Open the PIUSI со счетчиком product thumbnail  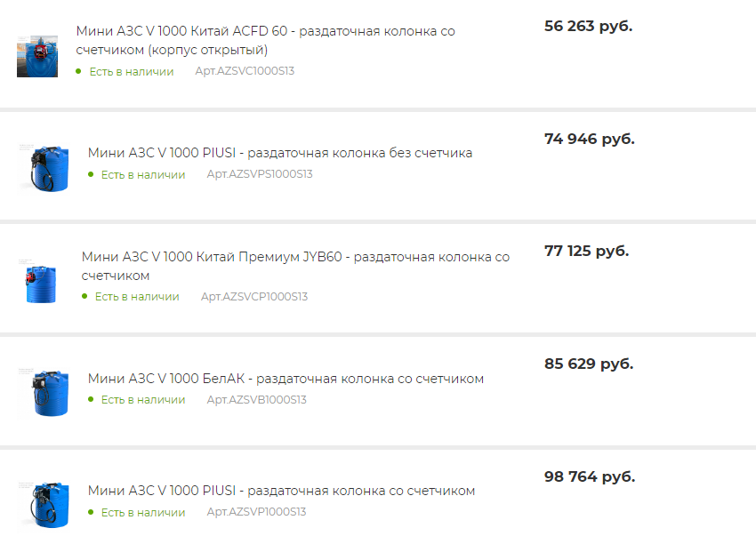(x=43, y=507)
